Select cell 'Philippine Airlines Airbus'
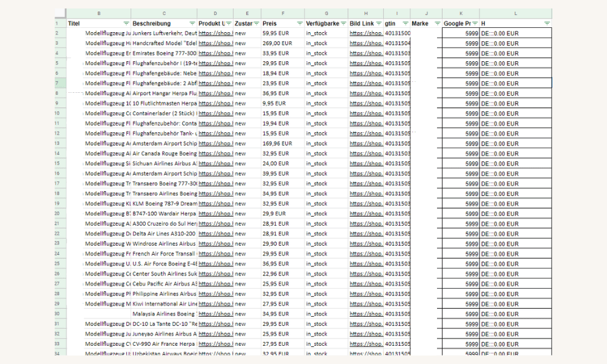This screenshot has height=364, width=607. [x=164, y=294]
